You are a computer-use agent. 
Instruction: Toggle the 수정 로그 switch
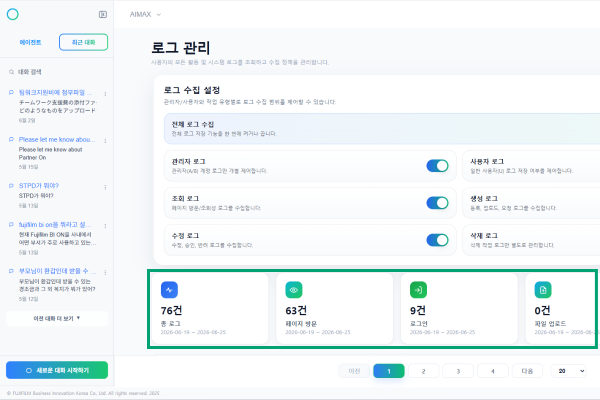pyautogui.click(x=437, y=240)
